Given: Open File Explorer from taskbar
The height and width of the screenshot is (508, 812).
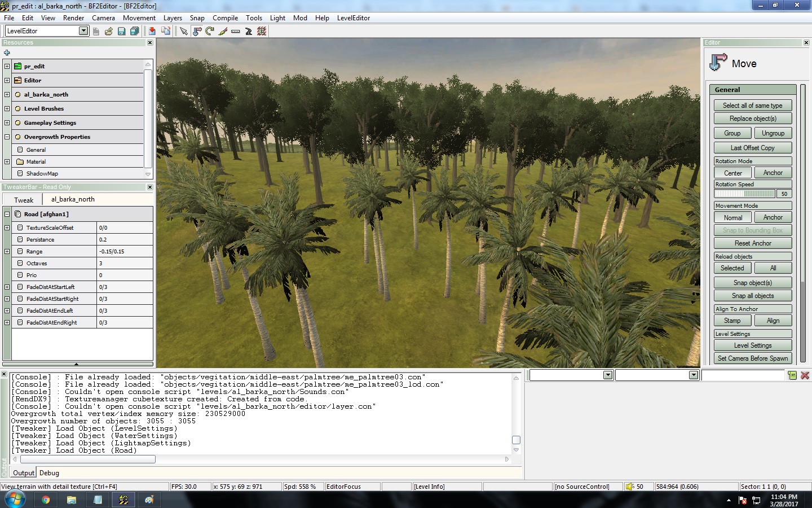Looking at the screenshot, I should (72, 500).
